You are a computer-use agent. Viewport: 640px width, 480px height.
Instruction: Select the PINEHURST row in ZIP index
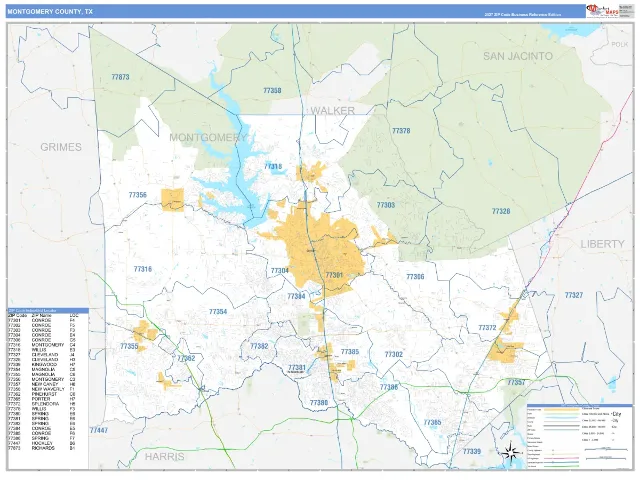pyautogui.click(x=43, y=394)
